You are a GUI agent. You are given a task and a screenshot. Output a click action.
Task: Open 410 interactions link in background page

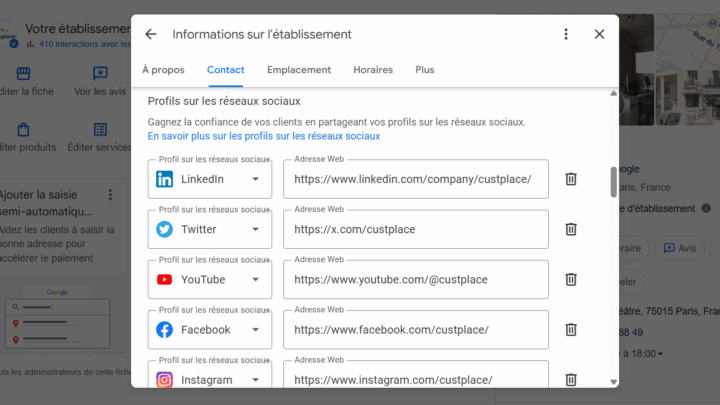pyautogui.click(x=84, y=44)
